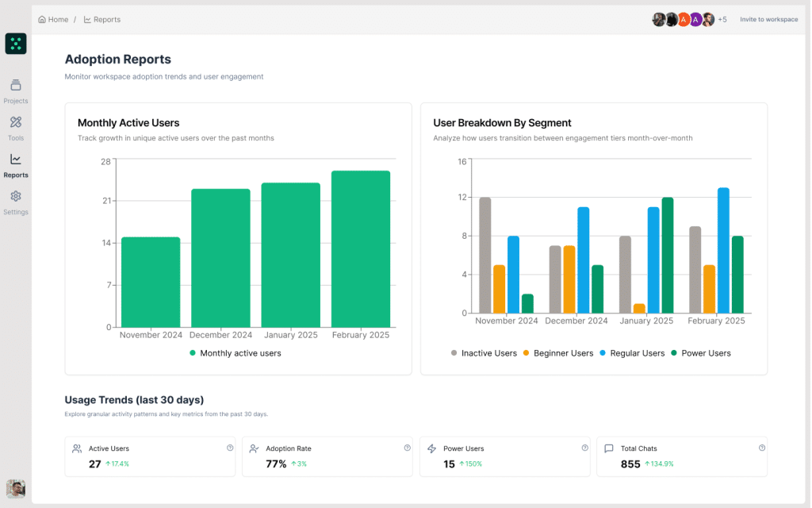Screen dimensions: 812x508
Task: Switch to Reports via the breadcrumb
Action: 107,19
